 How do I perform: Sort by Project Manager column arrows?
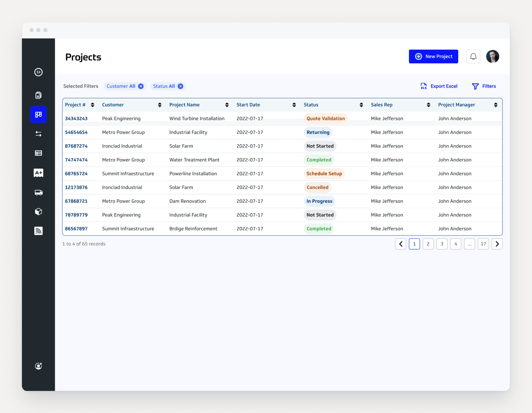496,105
